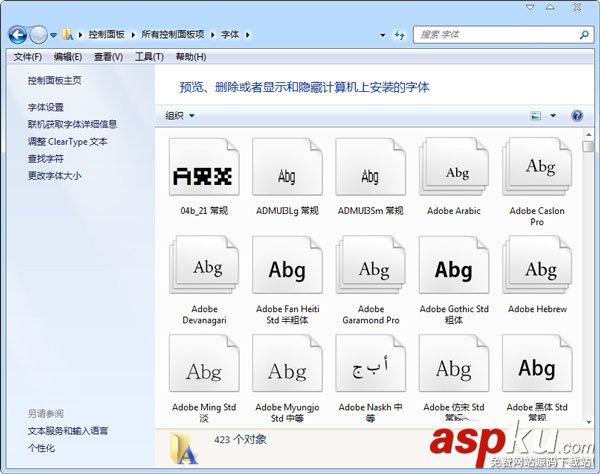
Task: Click the Adobe Arabic font name label
Action: click(454, 210)
